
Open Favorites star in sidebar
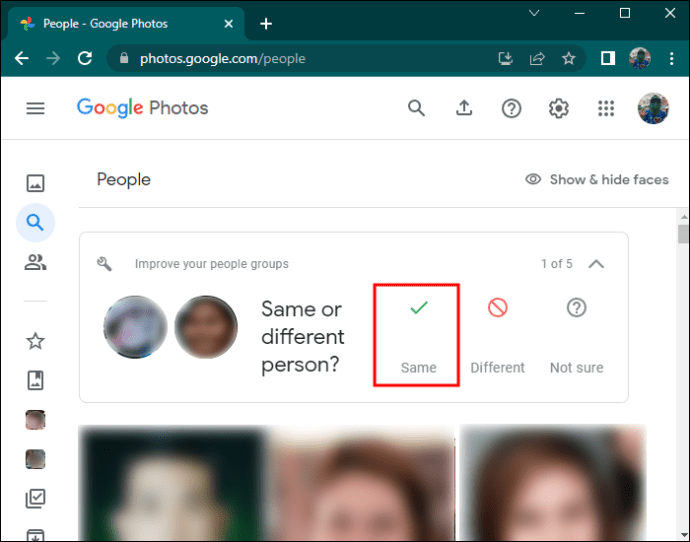tap(35, 341)
